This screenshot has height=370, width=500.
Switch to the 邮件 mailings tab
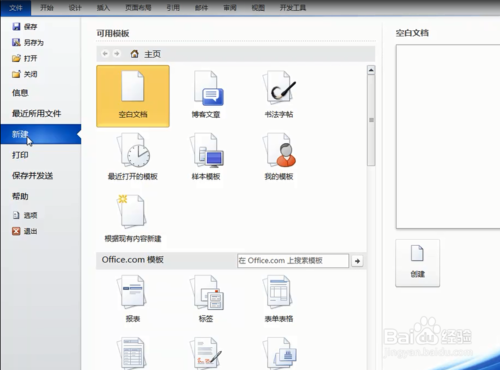click(201, 8)
